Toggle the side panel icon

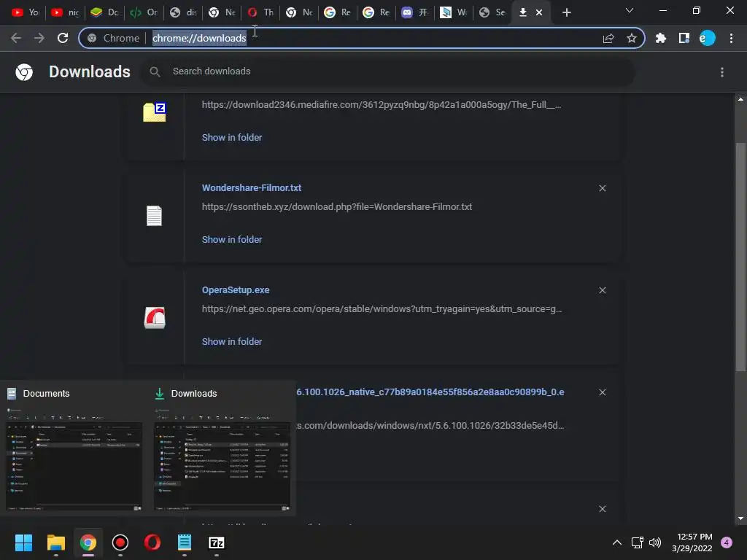[684, 38]
